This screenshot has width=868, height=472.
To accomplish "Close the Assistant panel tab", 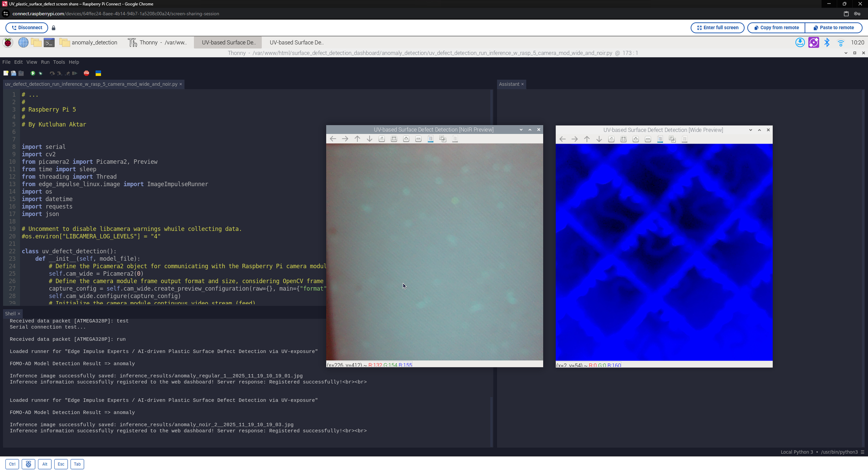I will click(522, 84).
